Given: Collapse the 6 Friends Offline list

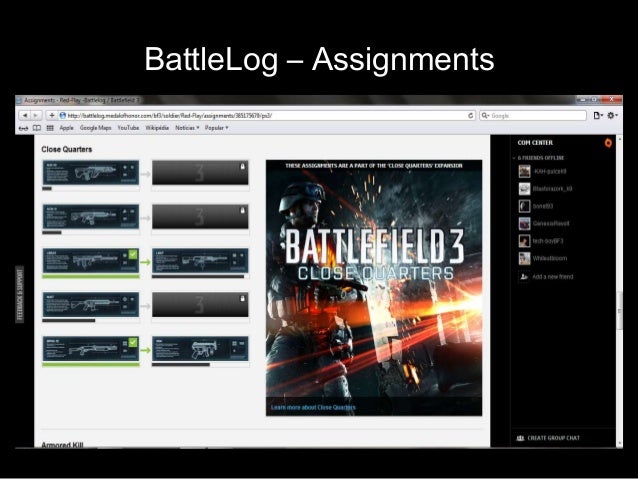Looking at the screenshot, I should 539,158.
